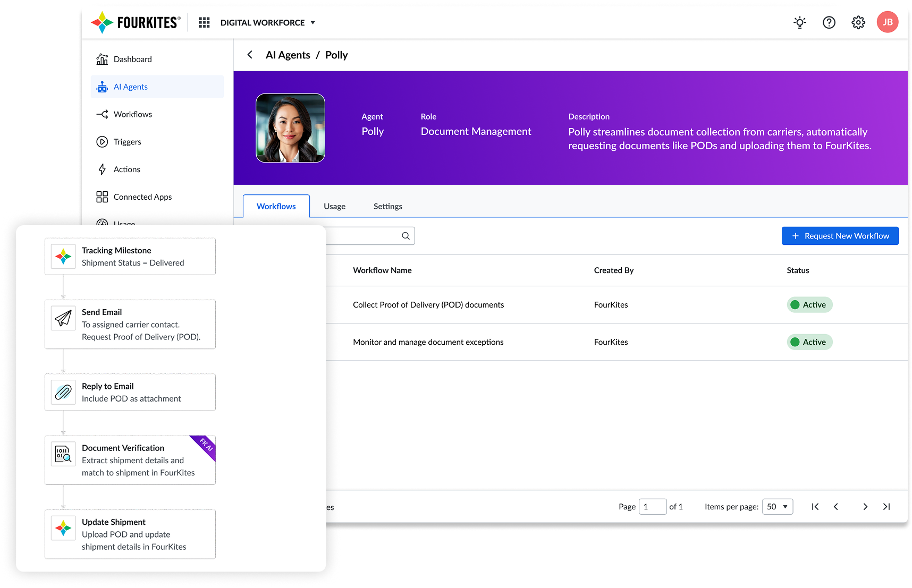The width and height of the screenshot is (912, 588).
Task: Go back using the left chevron
Action: click(250, 55)
